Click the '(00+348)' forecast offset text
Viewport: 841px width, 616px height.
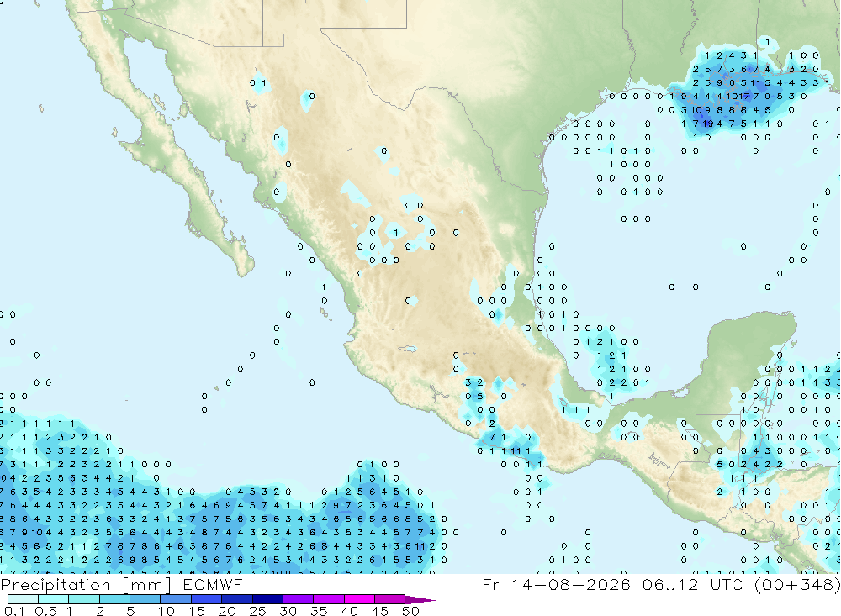coord(797,584)
